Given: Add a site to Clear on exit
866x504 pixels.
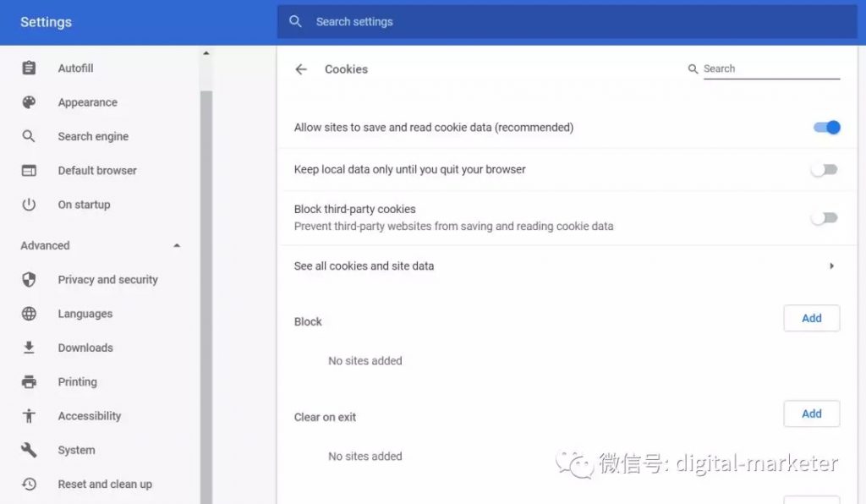Looking at the screenshot, I should coord(811,414).
